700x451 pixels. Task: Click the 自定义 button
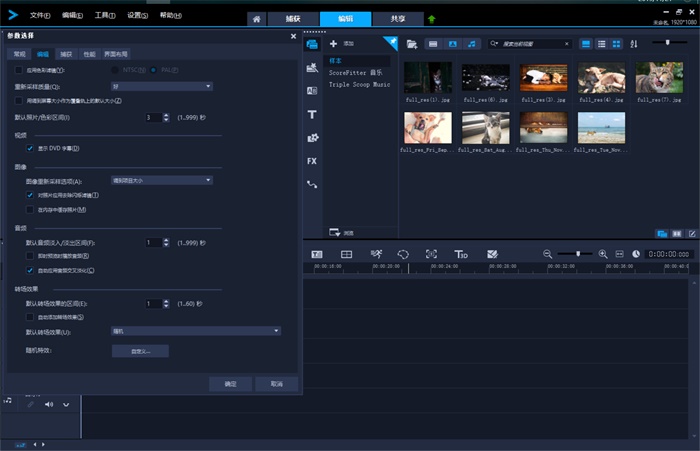[140, 351]
